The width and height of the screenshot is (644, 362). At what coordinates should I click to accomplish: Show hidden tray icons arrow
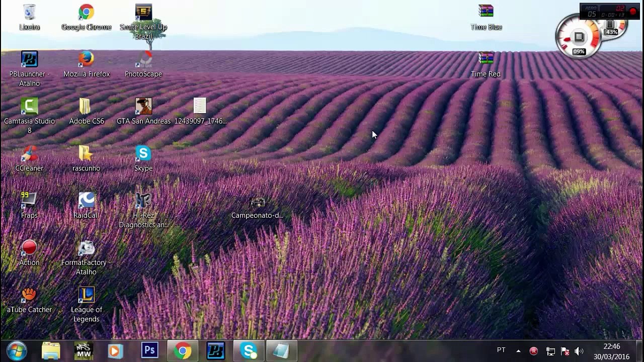pyautogui.click(x=518, y=351)
